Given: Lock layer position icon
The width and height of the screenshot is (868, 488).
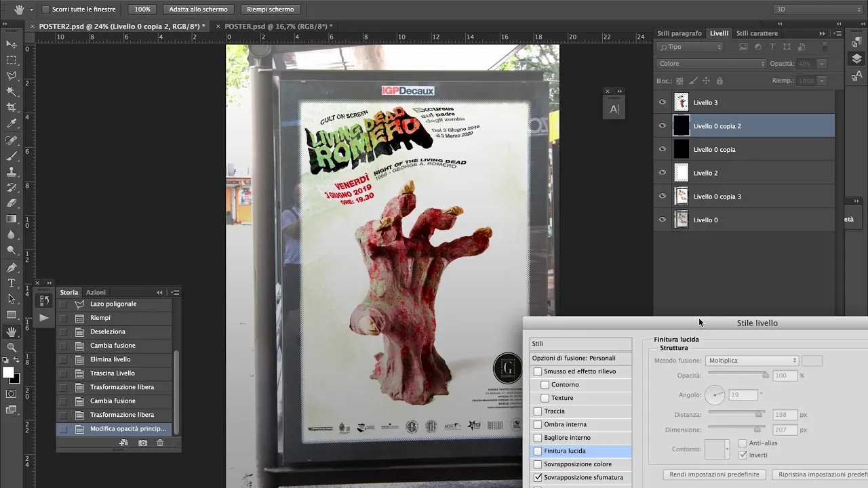Looking at the screenshot, I should 706,81.
